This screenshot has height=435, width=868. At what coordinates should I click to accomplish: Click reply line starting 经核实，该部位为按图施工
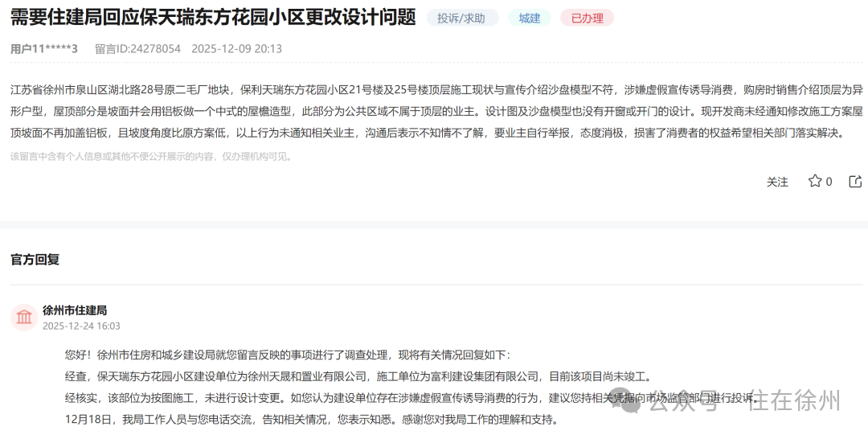click(411, 398)
